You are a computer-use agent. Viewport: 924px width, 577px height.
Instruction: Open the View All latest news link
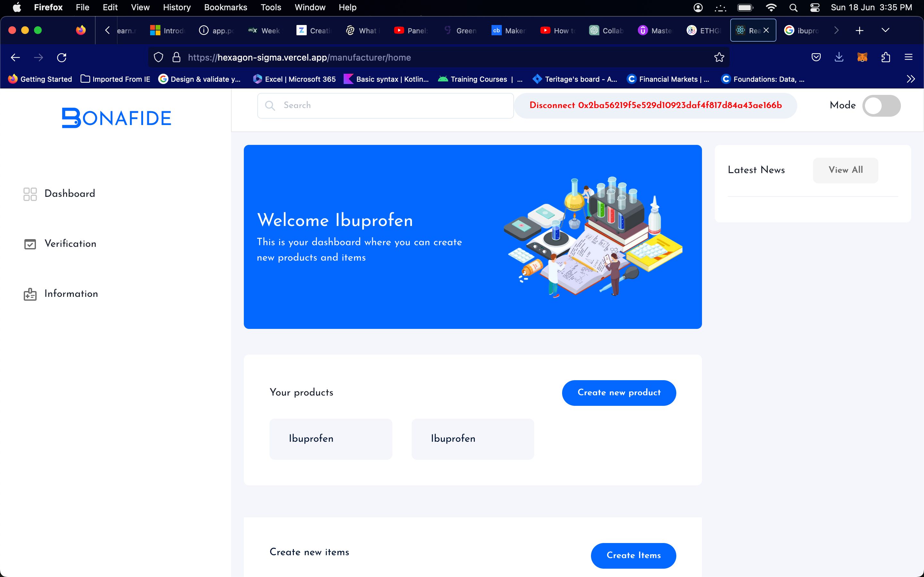pyautogui.click(x=845, y=170)
